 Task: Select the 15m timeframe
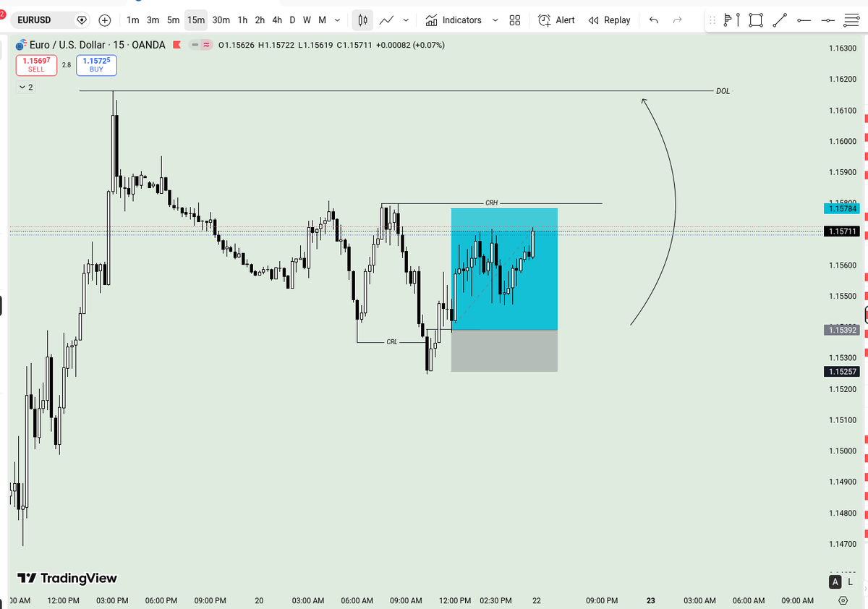point(196,20)
